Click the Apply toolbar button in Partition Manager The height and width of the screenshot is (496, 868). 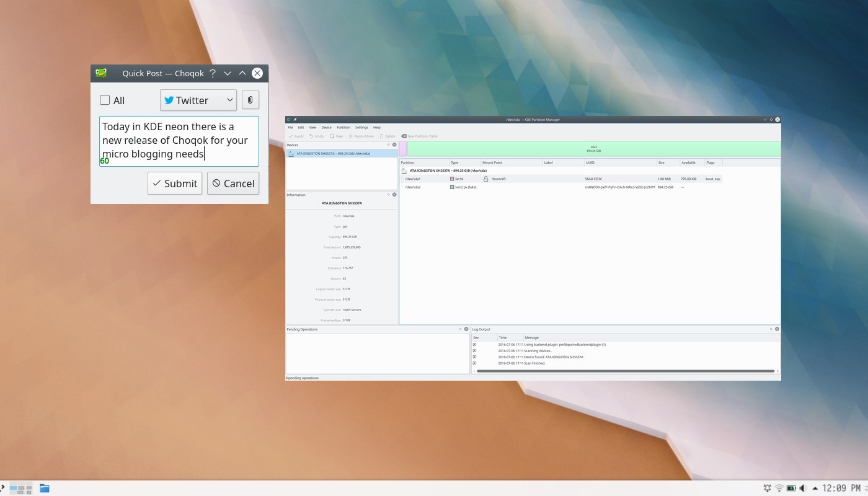pos(296,136)
